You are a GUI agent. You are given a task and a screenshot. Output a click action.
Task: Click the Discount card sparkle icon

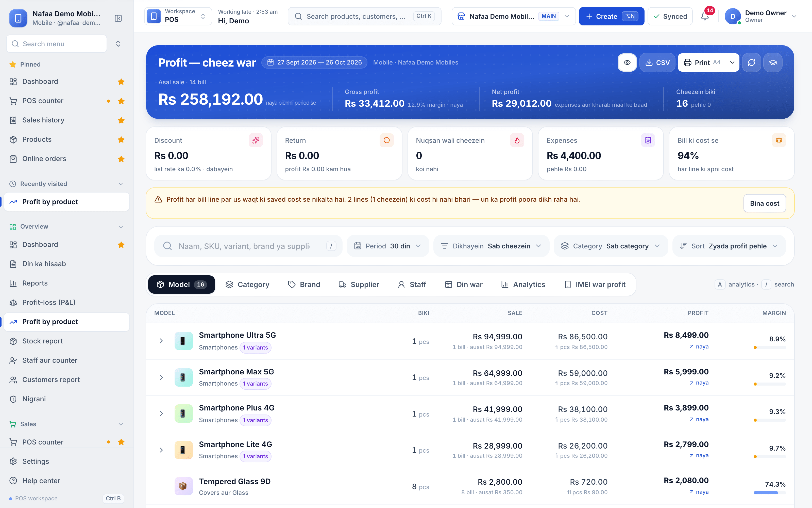[256, 140]
